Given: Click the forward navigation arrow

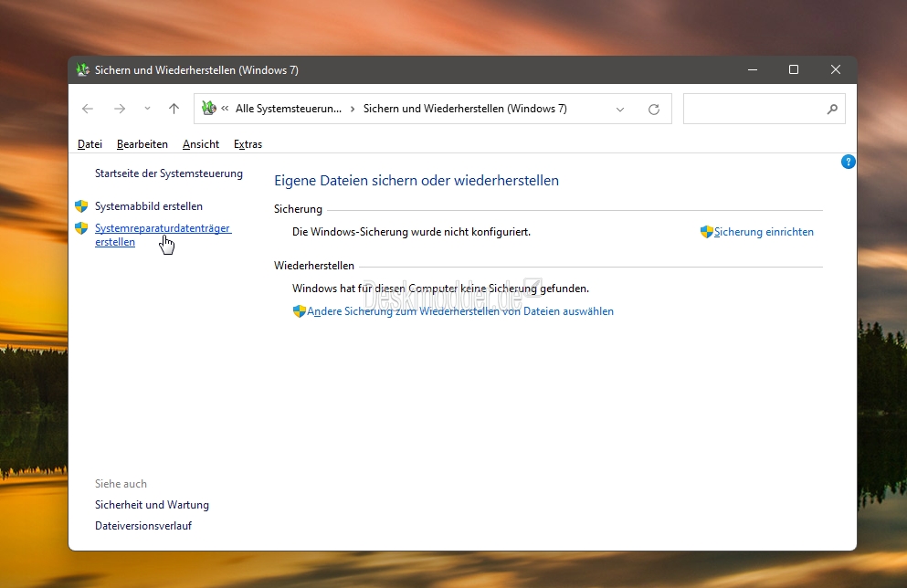Looking at the screenshot, I should coord(120,109).
